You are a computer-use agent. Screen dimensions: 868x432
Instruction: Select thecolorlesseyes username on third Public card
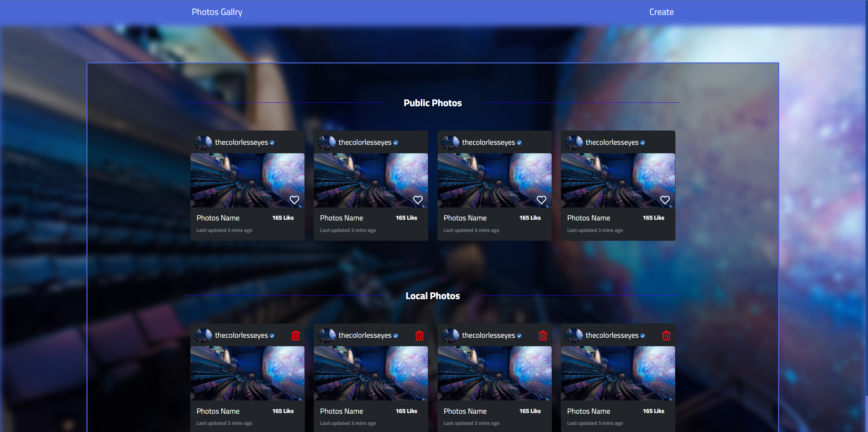489,142
